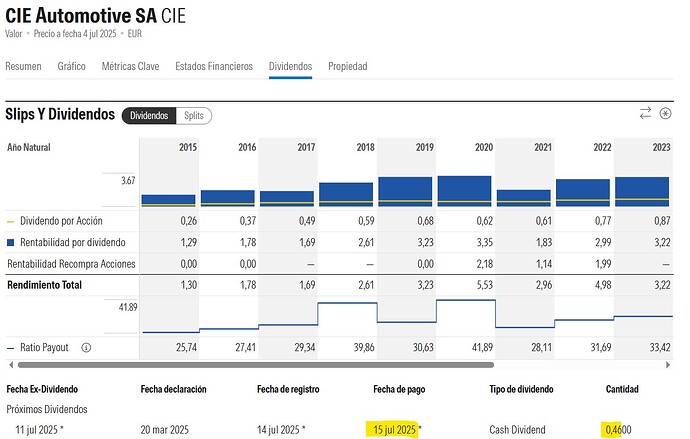Screen dimensions: 690x439
Task: Click the Rendimiento Total row label
Action: point(44,285)
